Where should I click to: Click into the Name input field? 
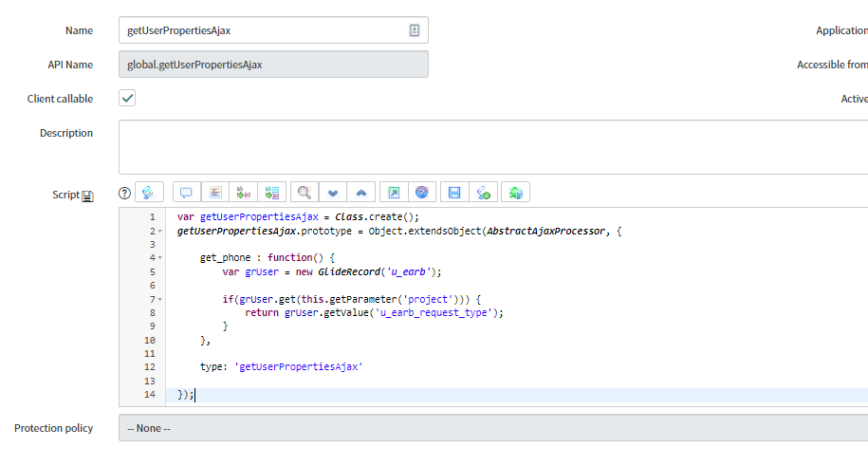click(x=273, y=30)
